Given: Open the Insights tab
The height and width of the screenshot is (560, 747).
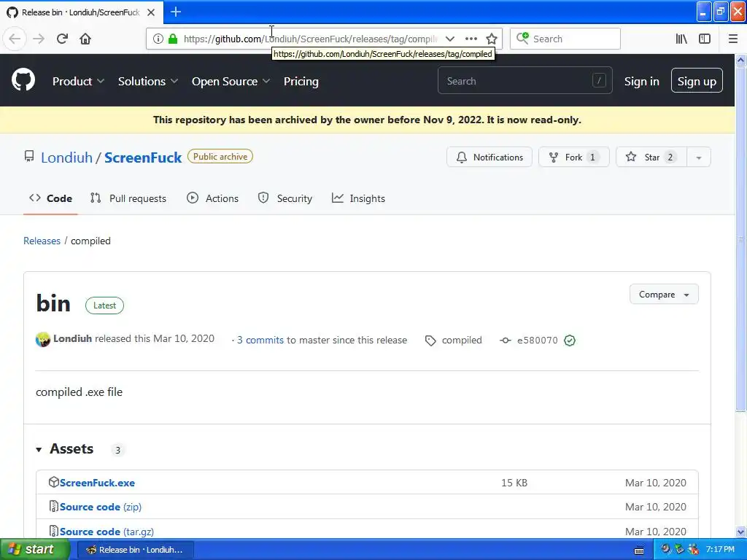Looking at the screenshot, I should 358,198.
